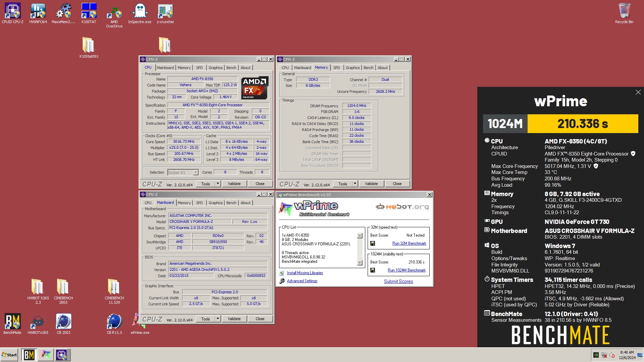Launch the CB 2003 desktop shortcut
The image size is (644, 362).
pos(63,324)
